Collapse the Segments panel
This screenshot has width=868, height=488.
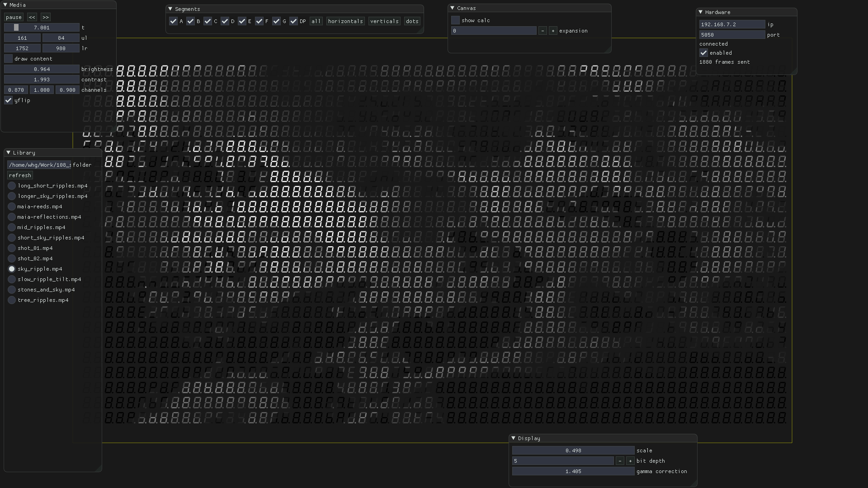tap(170, 9)
